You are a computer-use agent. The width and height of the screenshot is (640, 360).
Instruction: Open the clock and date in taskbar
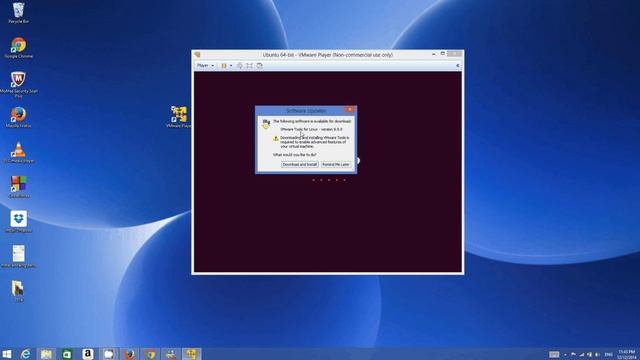click(x=627, y=354)
